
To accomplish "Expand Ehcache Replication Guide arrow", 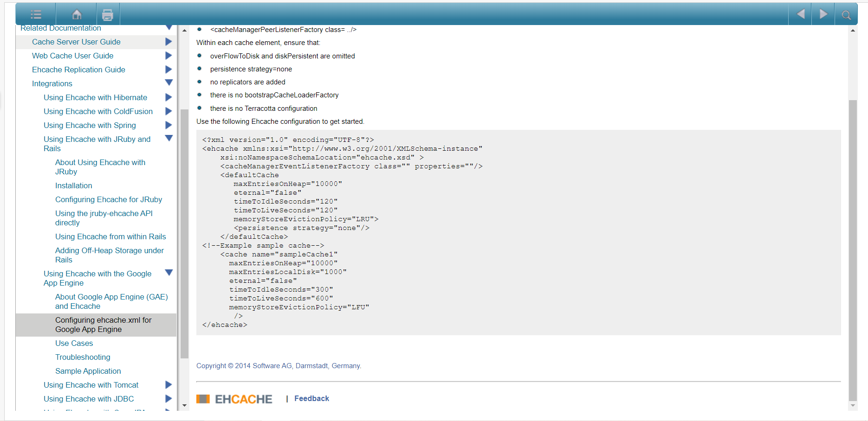I will click(x=168, y=70).
